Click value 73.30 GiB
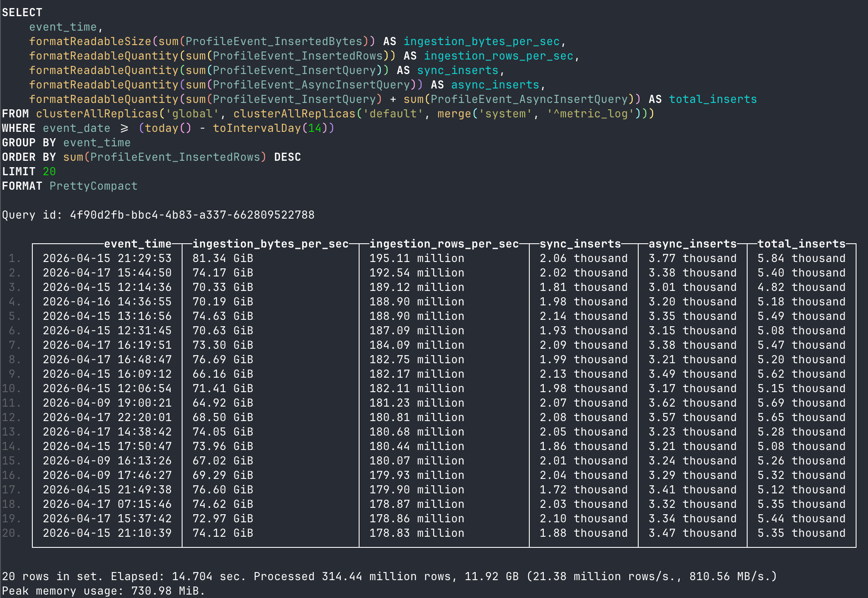Image resolution: width=868 pixels, height=598 pixels. 223,345
